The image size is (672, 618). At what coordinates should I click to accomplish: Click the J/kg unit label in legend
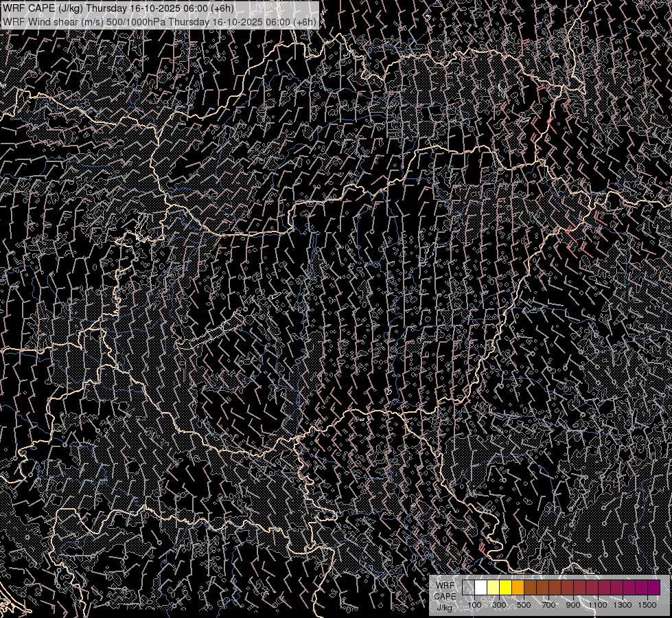coord(445,607)
